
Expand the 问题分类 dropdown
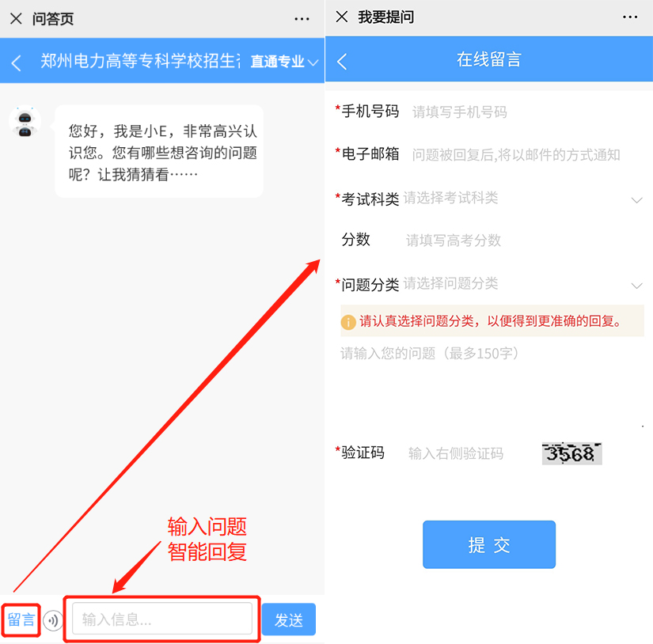point(523,284)
